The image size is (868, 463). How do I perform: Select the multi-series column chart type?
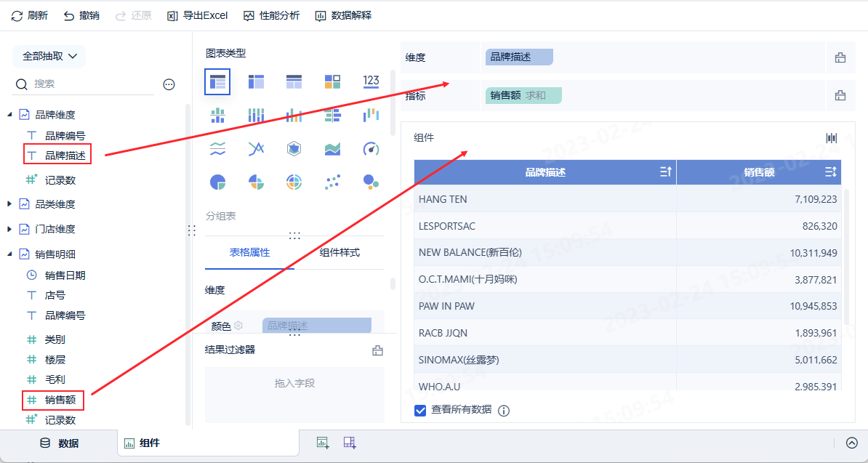(x=294, y=115)
